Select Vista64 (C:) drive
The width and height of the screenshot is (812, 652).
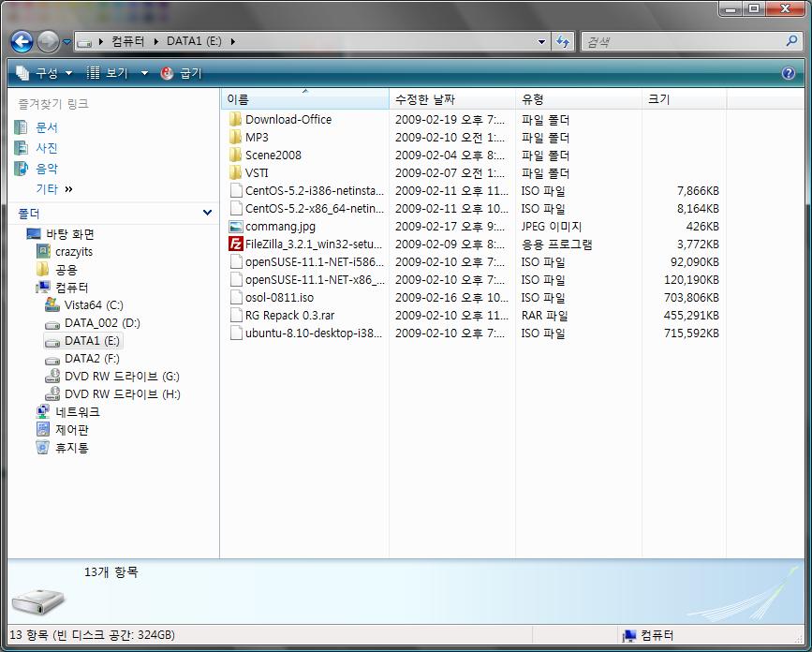click(x=94, y=305)
